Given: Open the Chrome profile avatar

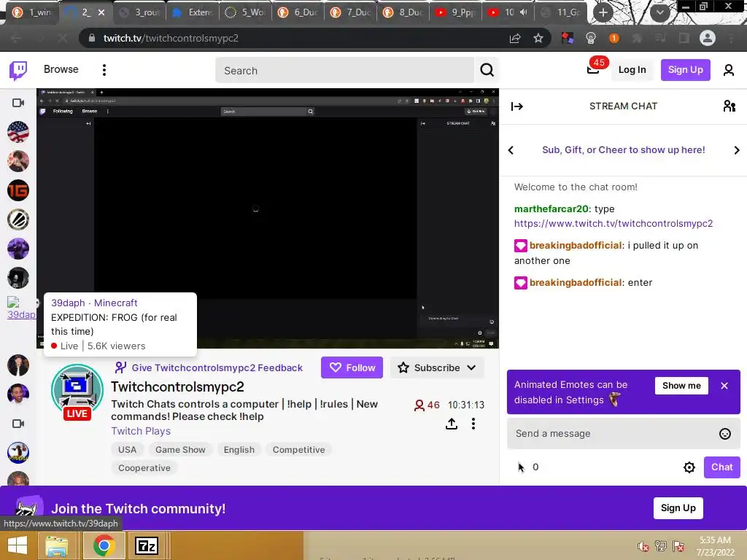Looking at the screenshot, I should click(x=708, y=38).
